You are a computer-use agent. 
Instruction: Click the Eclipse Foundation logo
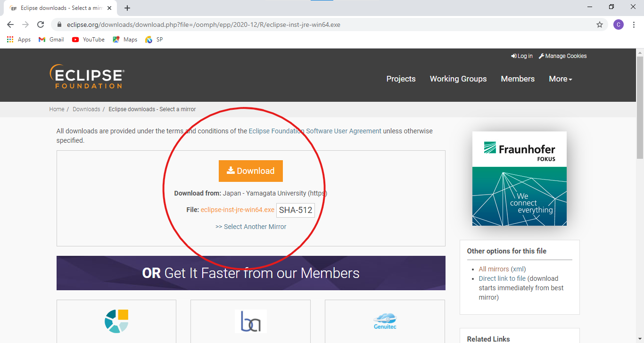pyautogui.click(x=87, y=77)
